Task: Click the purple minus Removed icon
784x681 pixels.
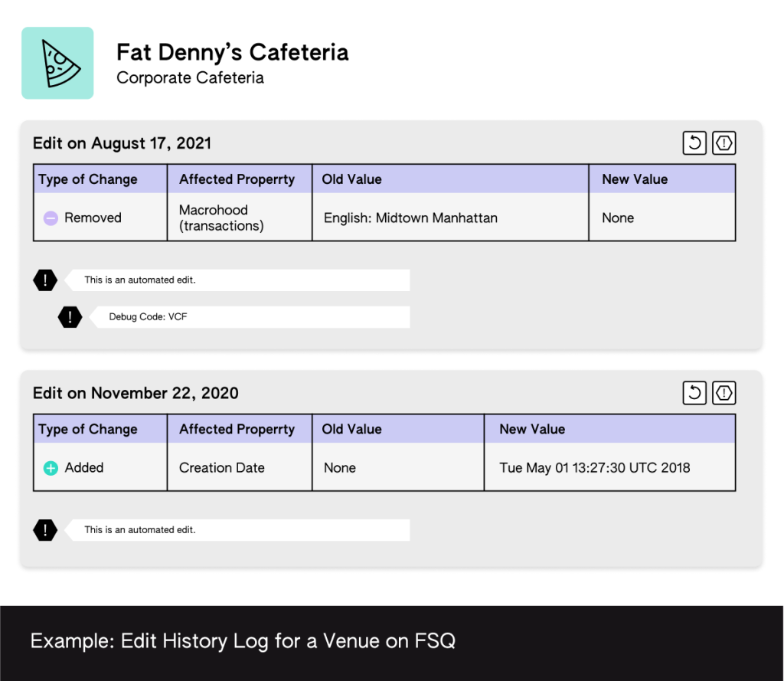Action: point(51,218)
